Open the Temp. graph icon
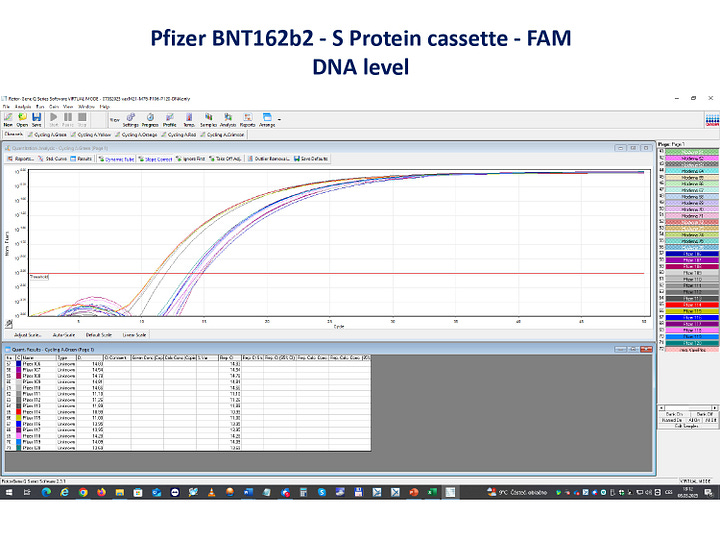720x540 pixels. pos(189,120)
